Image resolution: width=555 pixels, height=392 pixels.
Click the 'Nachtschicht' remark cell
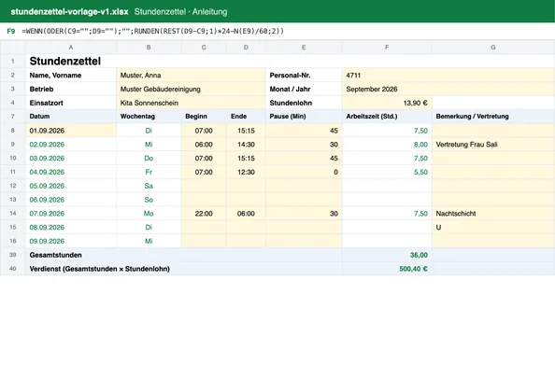coord(493,214)
